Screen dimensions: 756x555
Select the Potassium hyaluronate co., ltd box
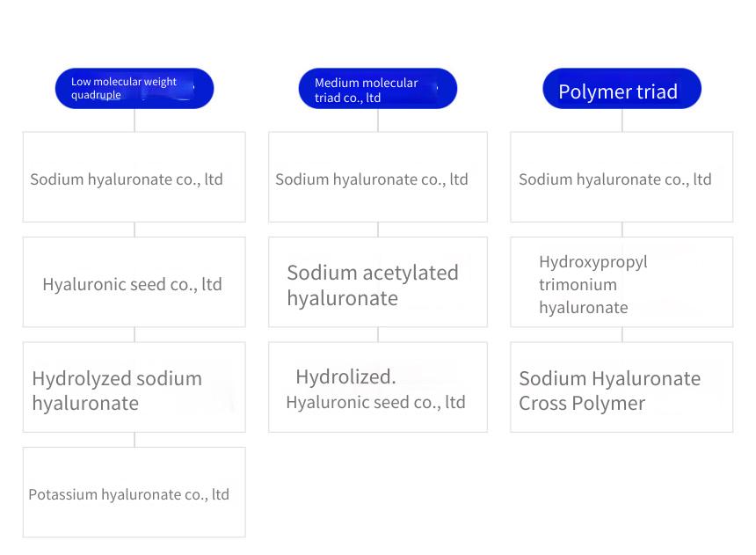(134, 493)
